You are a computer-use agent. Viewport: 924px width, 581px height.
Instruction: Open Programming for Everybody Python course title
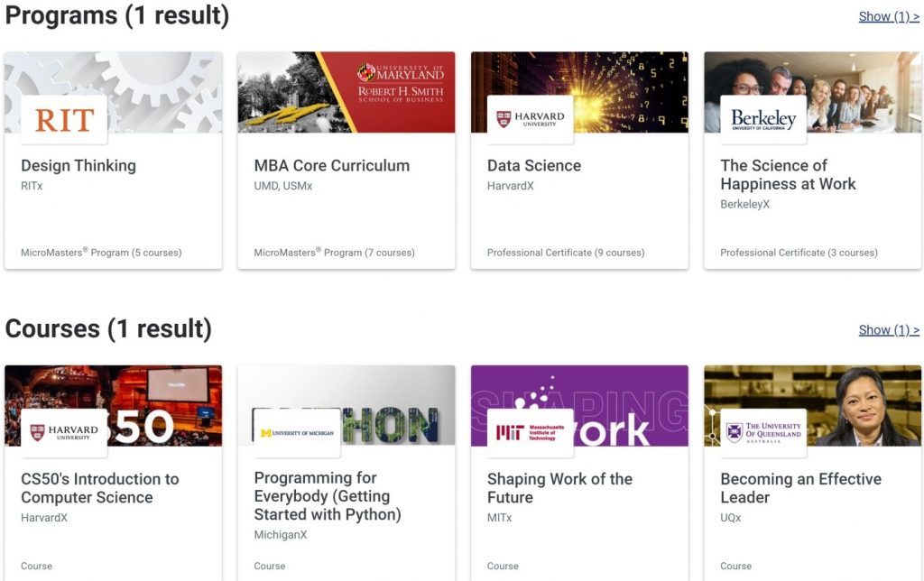click(328, 496)
